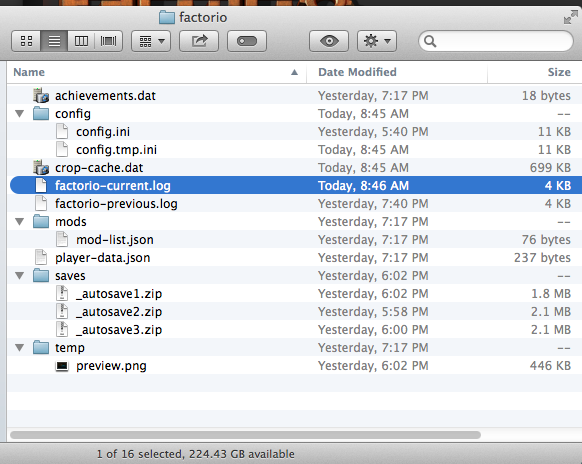This screenshot has height=464, width=582.
Task: Sort by the Size column header
Action: click(535, 72)
